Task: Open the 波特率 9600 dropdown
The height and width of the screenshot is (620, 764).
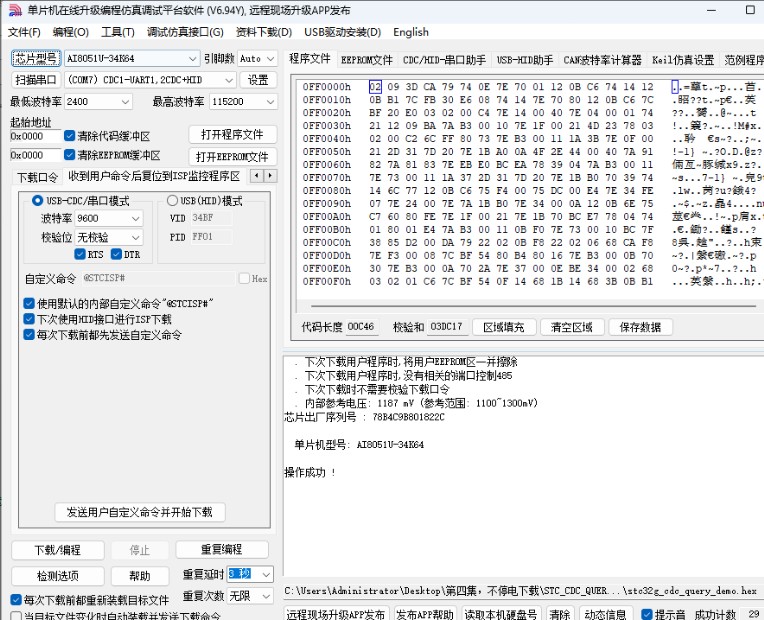Action: pos(136,218)
